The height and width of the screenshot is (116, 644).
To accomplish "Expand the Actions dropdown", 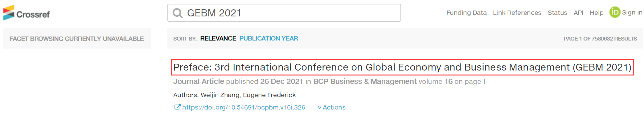I will point(331,107).
